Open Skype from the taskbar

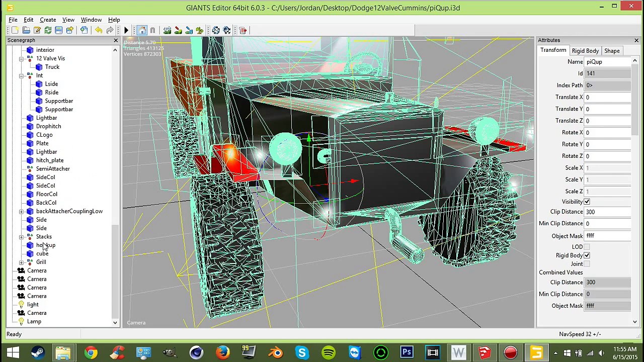tap(302, 352)
